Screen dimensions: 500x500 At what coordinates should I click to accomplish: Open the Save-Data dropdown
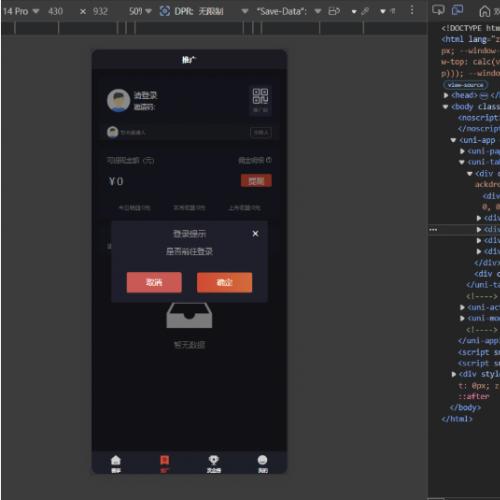tap(289, 12)
